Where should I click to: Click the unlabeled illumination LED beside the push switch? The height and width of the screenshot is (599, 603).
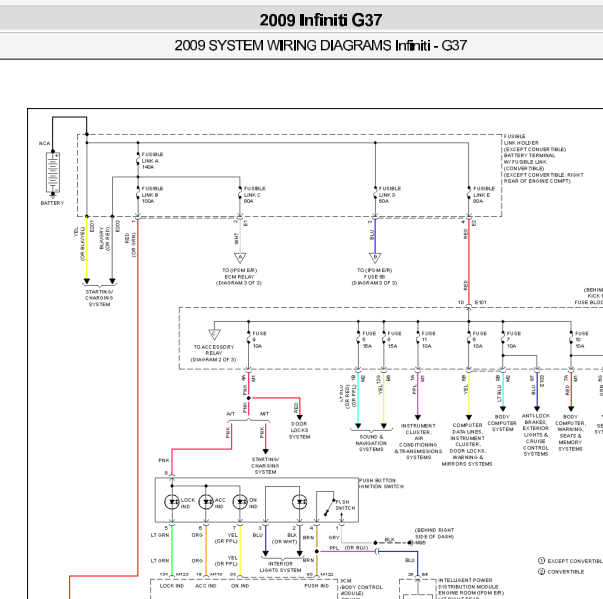pos(300,502)
